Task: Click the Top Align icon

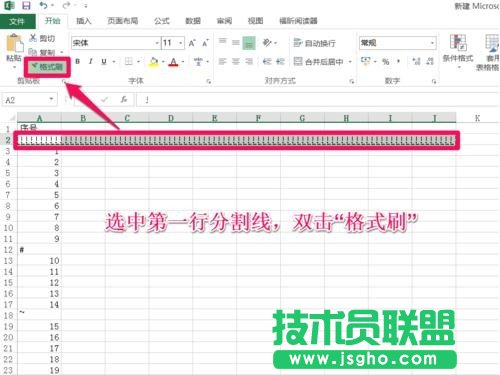Action: pos(222,42)
